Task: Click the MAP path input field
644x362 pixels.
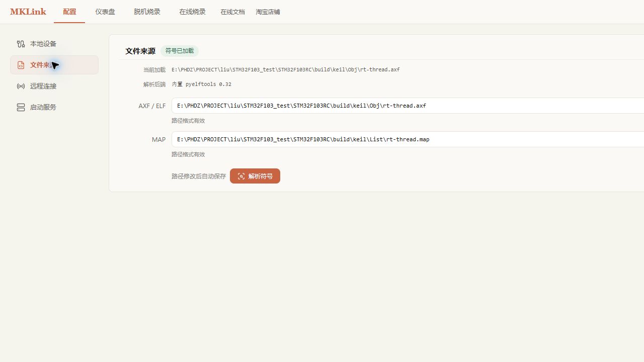Action: pos(408,139)
